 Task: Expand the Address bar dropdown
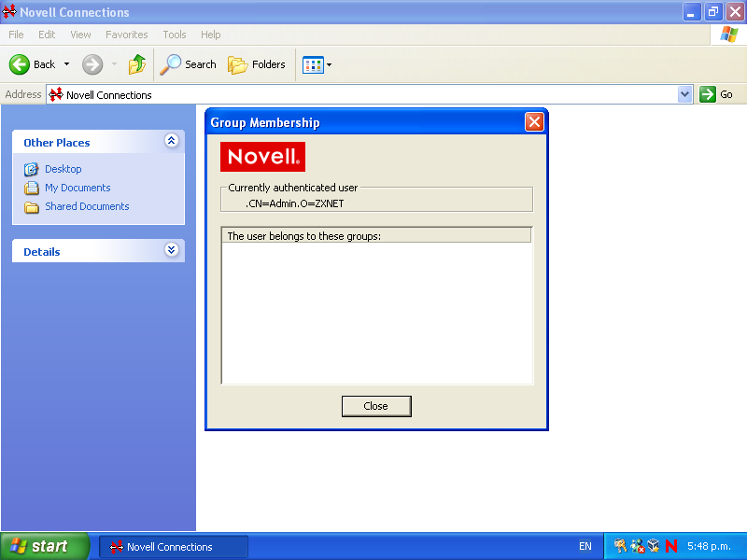click(685, 94)
